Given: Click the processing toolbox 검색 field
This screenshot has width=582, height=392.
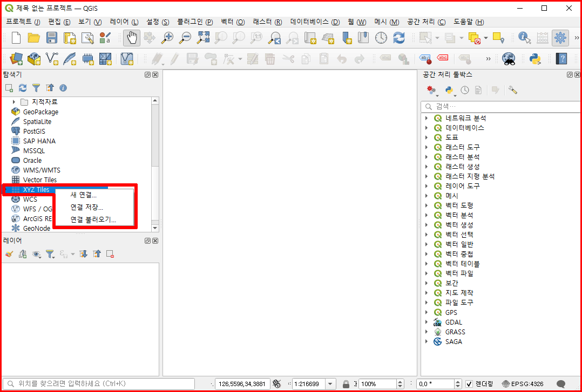Looking at the screenshot, I should click(501, 107).
